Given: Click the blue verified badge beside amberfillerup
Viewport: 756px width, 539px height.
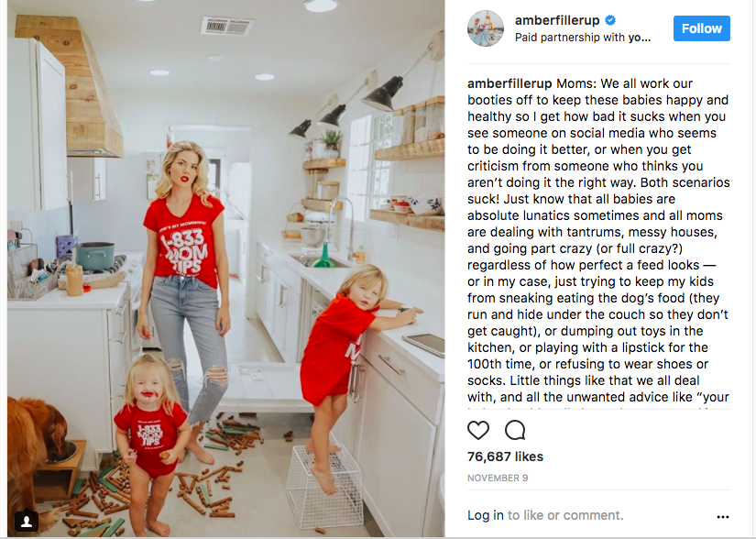Looking at the screenshot, I should point(610,20).
